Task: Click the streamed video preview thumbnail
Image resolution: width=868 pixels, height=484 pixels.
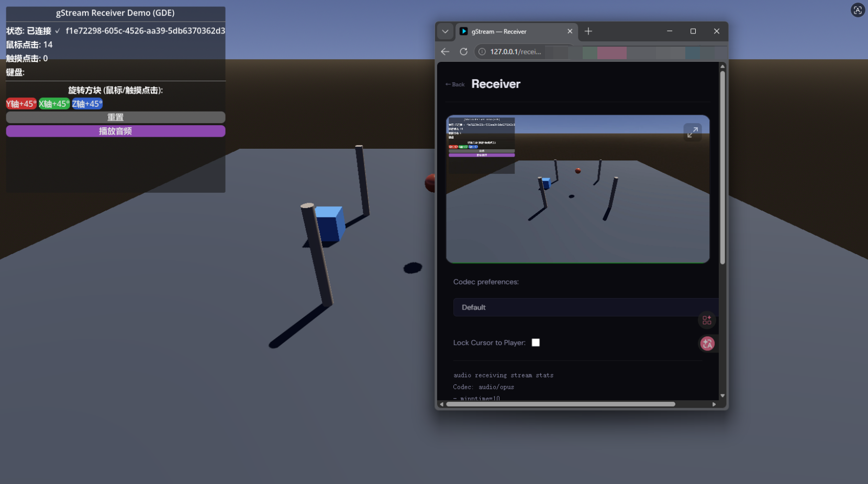Action: point(578,189)
